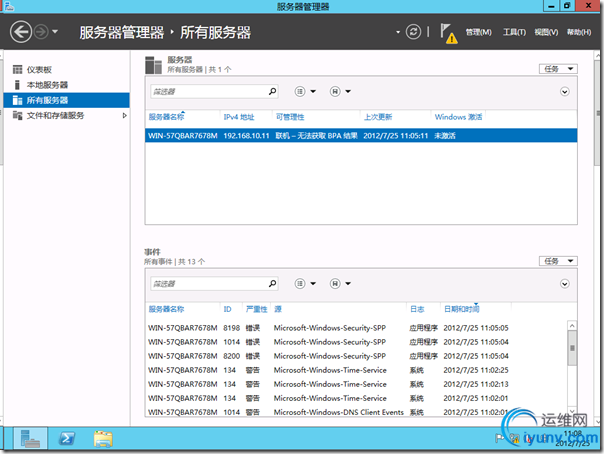The height and width of the screenshot is (454, 604).
Task: Click the 服务器管理器 breadcrumb title
Action: (122, 32)
